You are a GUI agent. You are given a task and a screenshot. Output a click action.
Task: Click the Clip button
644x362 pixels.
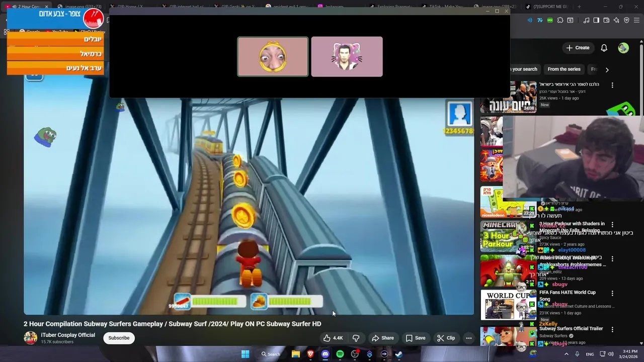446,338
